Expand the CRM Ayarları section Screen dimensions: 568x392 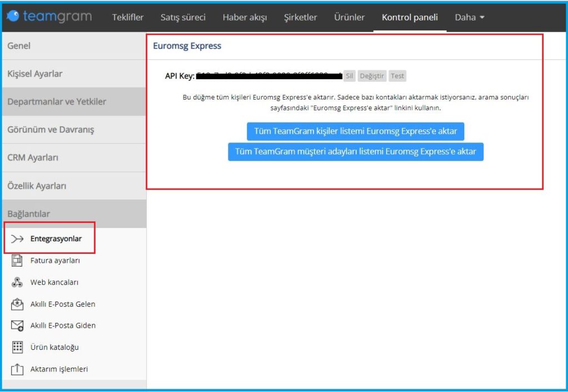pyautogui.click(x=74, y=157)
